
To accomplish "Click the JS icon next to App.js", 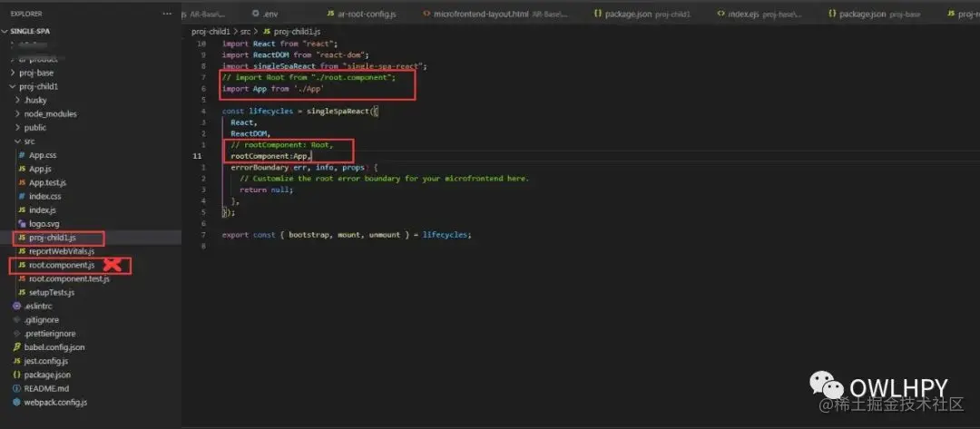I will [22, 169].
